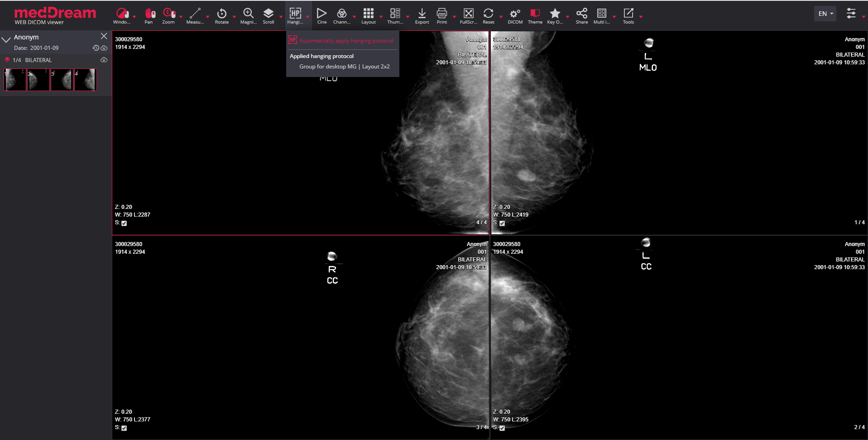
Task: Select thumbnail number 4
Action: (x=86, y=80)
